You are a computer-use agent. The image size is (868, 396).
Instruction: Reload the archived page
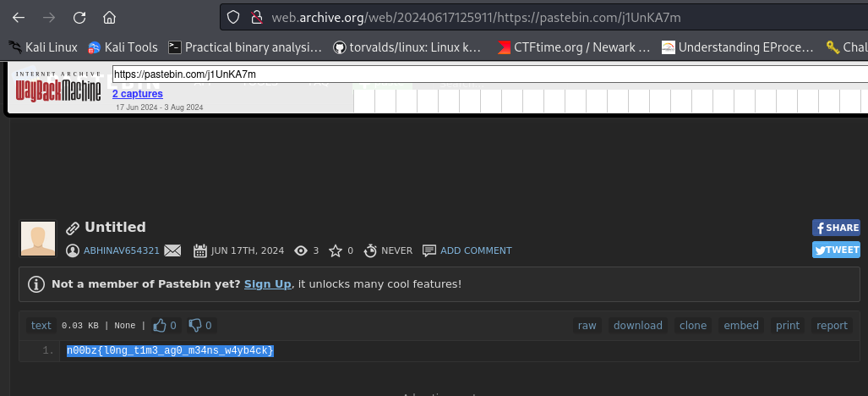click(x=79, y=17)
